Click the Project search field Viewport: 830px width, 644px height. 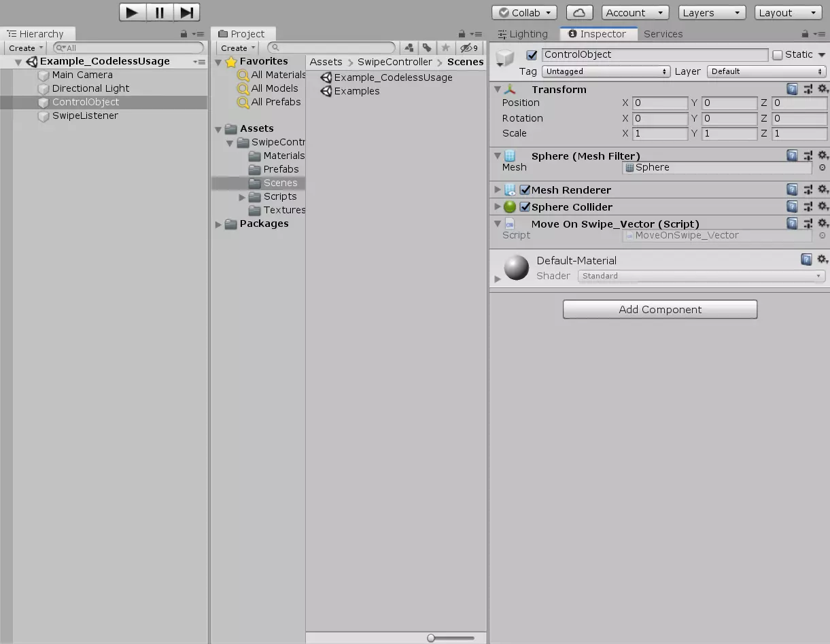(x=331, y=48)
